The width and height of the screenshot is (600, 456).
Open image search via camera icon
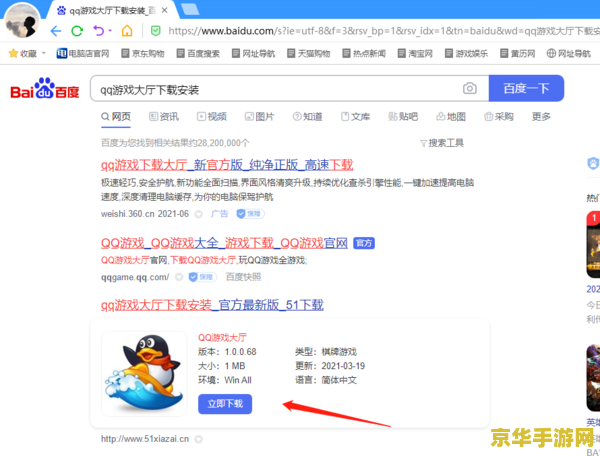pyautogui.click(x=470, y=88)
